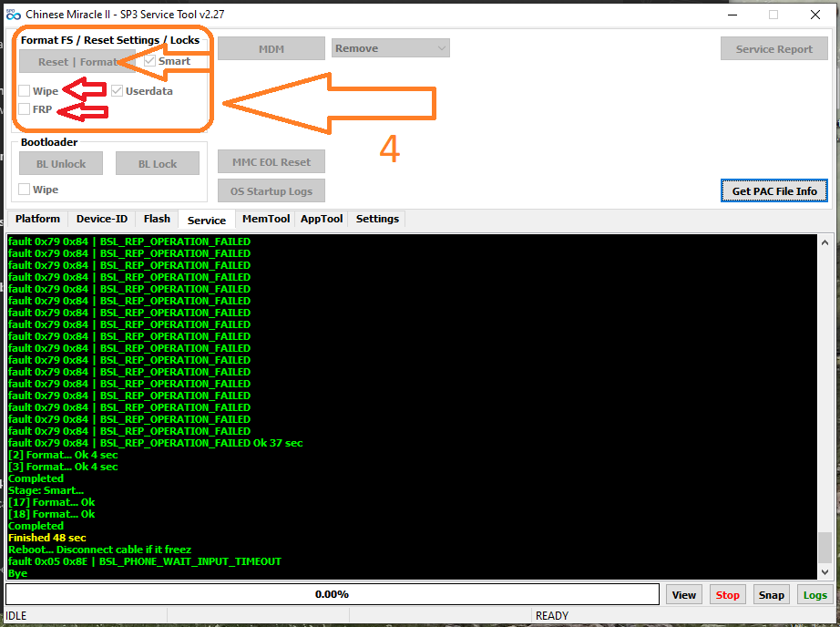Screen dimensions: 840x627
Task: Tick the Wipe checkbox in Bootloader group
Action: pyautogui.click(x=24, y=190)
